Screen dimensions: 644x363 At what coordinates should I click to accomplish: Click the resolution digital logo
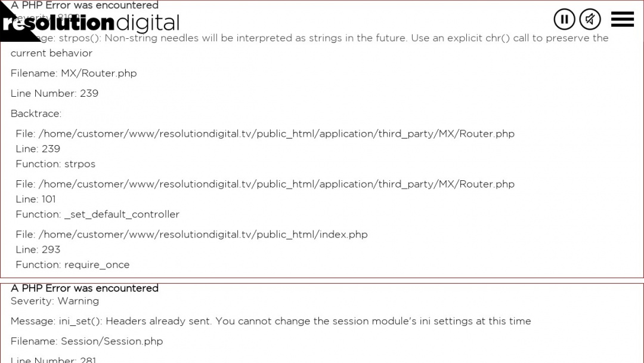point(91,23)
